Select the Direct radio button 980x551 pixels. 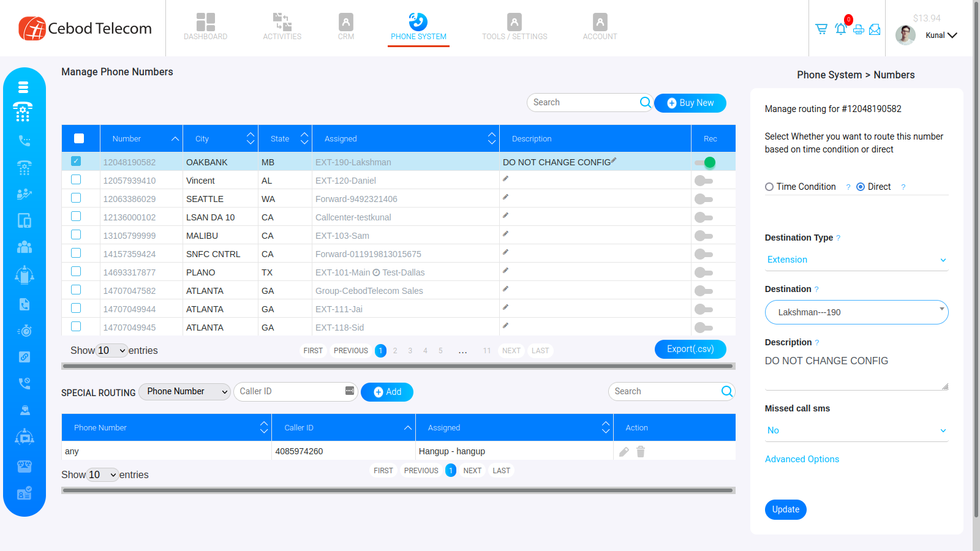coord(861,187)
